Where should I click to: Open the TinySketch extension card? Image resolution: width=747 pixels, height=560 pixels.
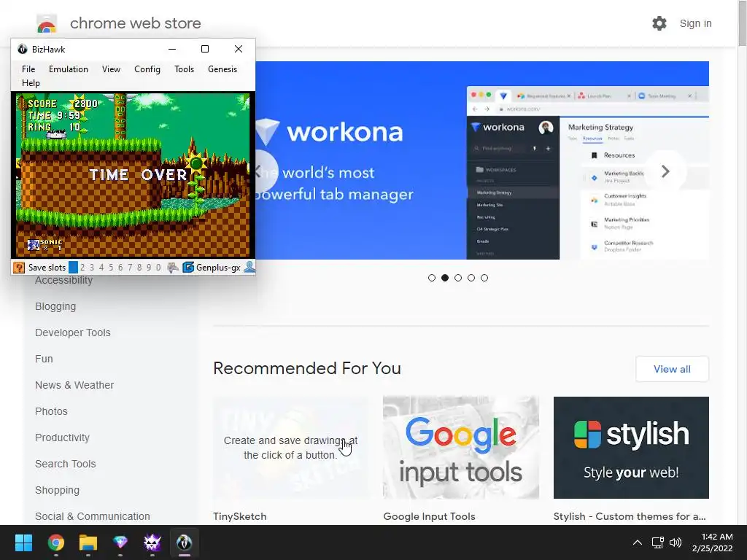click(x=290, y=448)
